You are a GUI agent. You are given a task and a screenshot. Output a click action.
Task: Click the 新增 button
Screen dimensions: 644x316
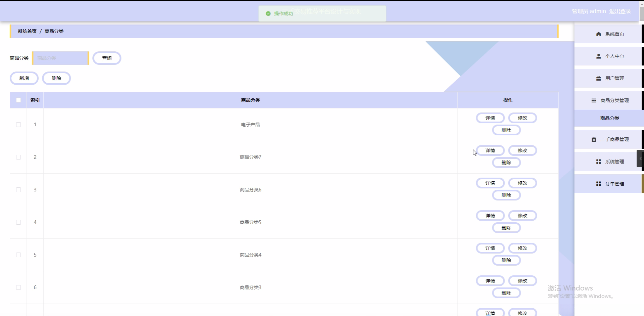click(24, 78)
